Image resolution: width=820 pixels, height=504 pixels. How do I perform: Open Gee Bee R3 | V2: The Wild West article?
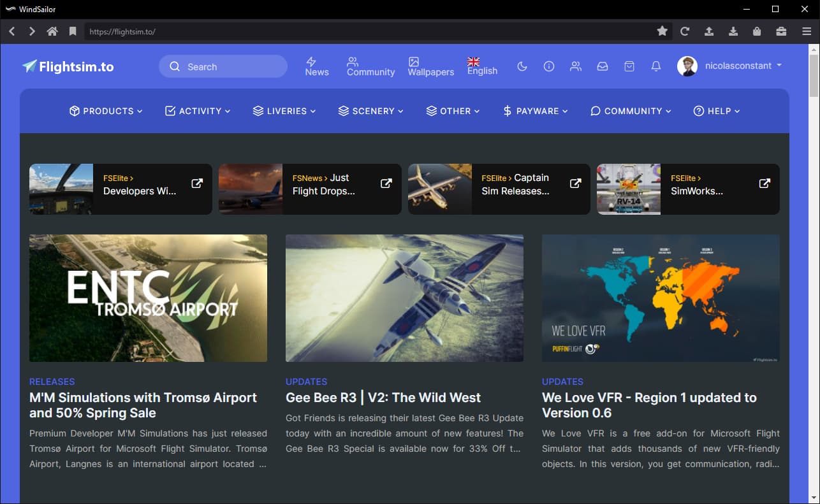click(x=383, y=398)
